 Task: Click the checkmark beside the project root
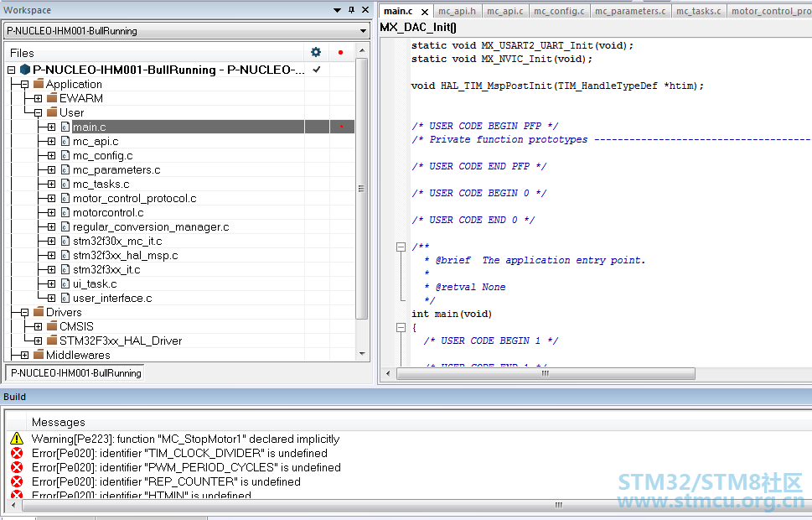point(317,70)
